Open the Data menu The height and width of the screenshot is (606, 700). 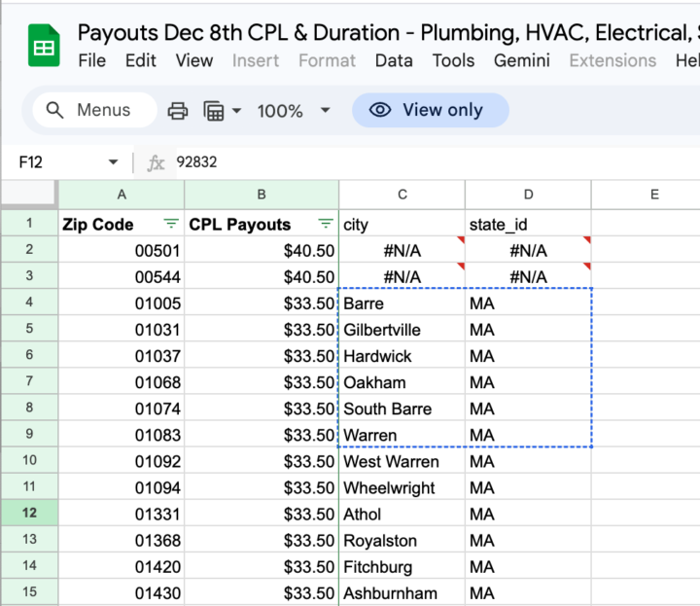pos(393,60)
